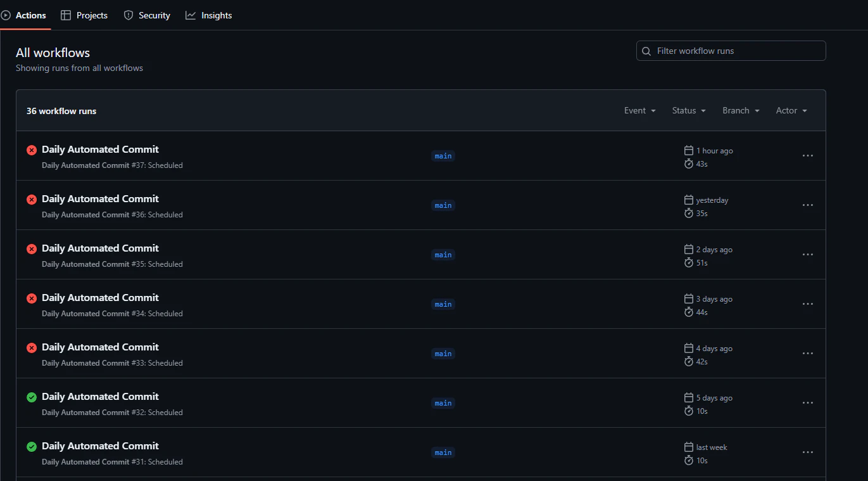Open the kebab menu for run #31
Image resolution: width=868 pixels, height=481 pixels.
pyautogui.click(x=808, y=452)
